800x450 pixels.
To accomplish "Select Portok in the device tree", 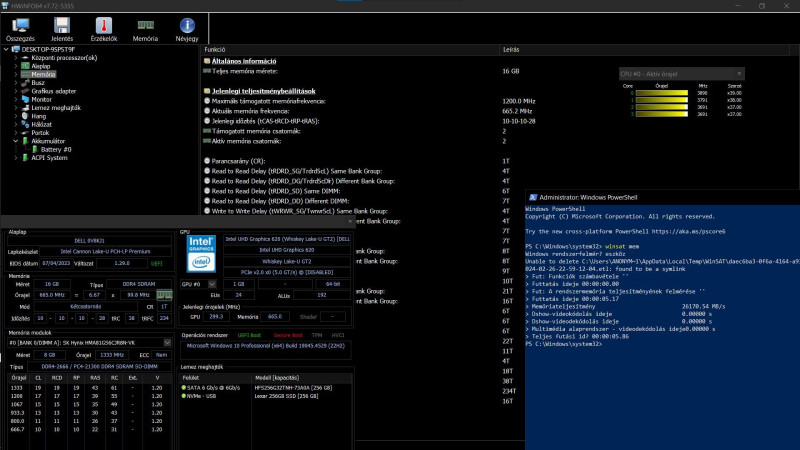I will [x=40, y=133].
